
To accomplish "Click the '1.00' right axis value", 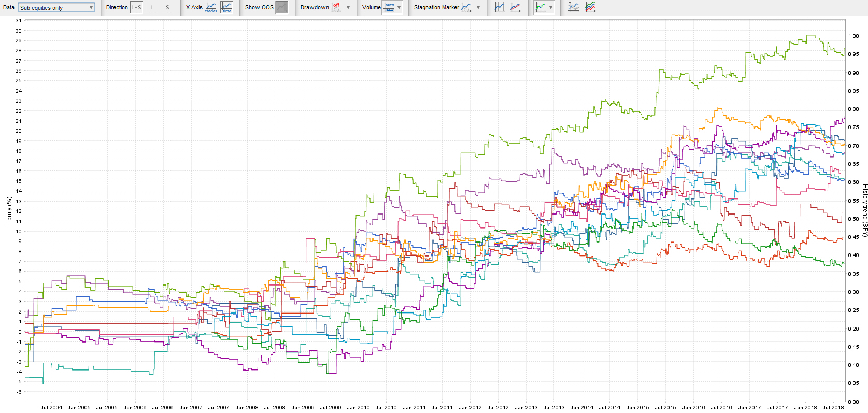I will [853, 36].
